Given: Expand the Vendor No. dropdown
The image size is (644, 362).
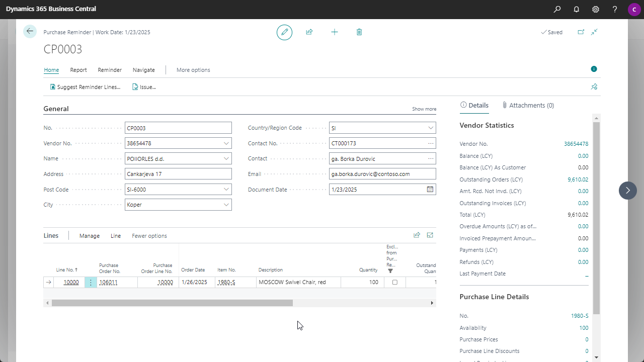Looking at the screenshot, I should (226, 143).
